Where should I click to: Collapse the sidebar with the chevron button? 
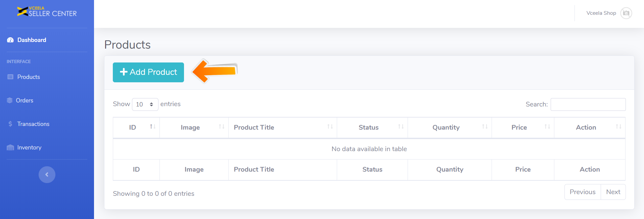[x=47, y=175]
